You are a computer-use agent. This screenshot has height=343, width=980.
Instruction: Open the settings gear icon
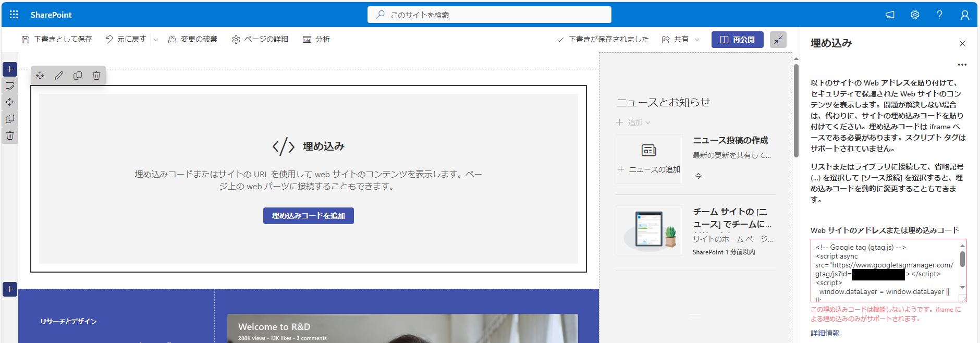(x=915, y=15)
